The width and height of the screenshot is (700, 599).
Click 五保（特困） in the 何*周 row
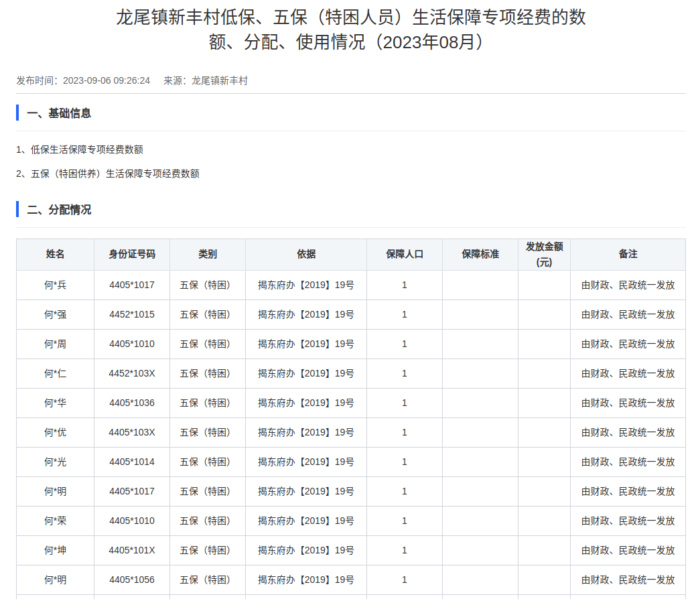pos(208,344)
